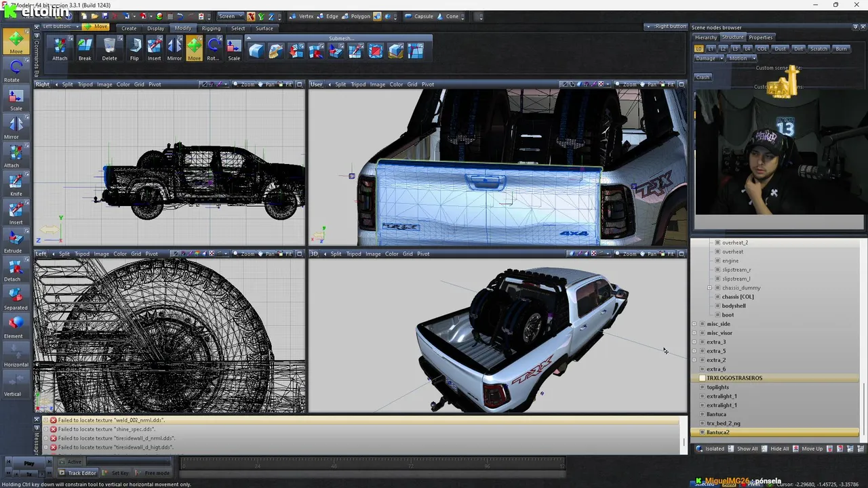This screenshot has width=868, height=488.
Task: Click the Track Editor button
Action: (77, 473)
